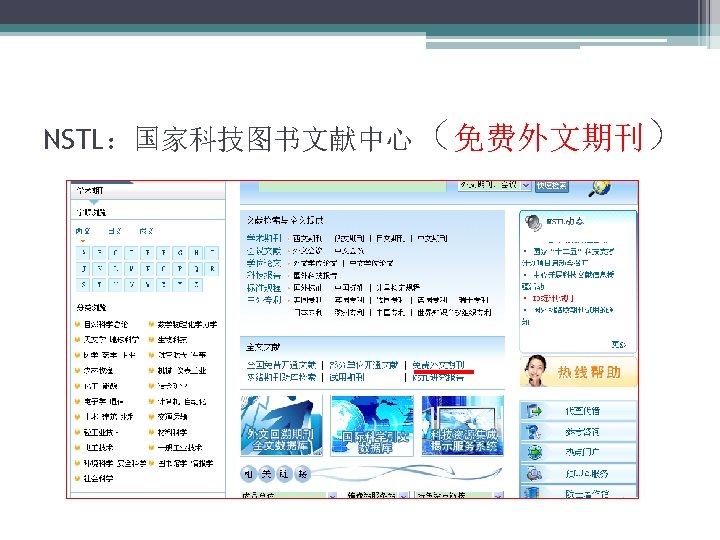The image size is (720, 540).
Task: Open the 计算机、自动化 category
Action: 182,401
